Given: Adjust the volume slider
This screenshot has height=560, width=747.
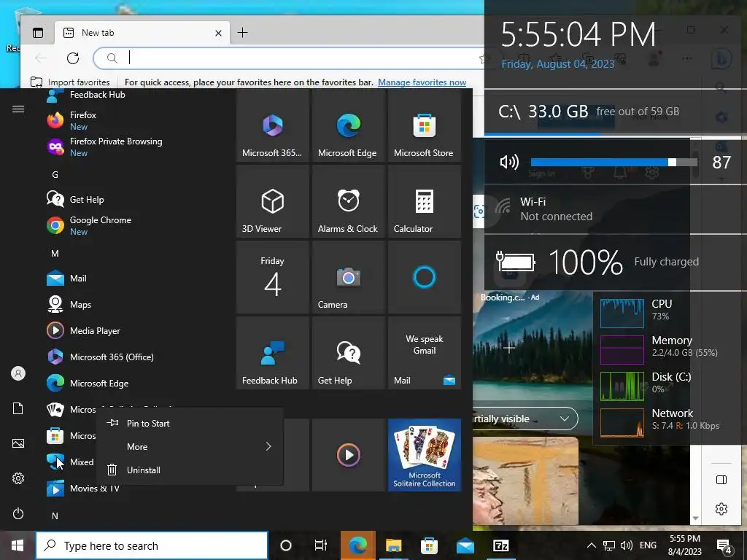Looking at the screenshot, I should (614, 163).
